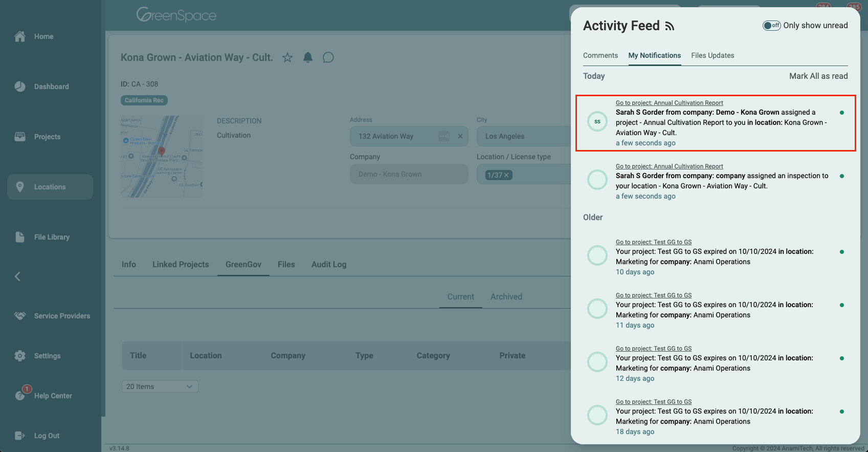Image resolution: width=868 pixels, height=452 pixels.
Task: Switch to the Comments tab
Action: point(600,55)
